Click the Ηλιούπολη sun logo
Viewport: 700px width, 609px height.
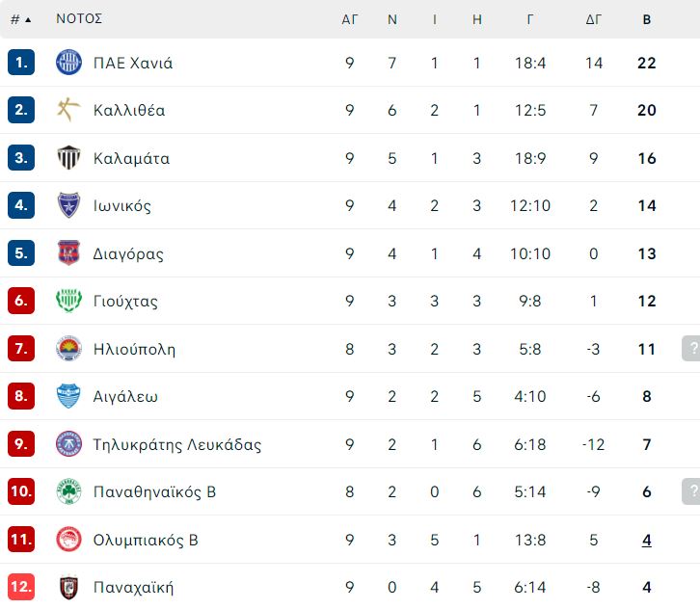[x=68, y=349]
